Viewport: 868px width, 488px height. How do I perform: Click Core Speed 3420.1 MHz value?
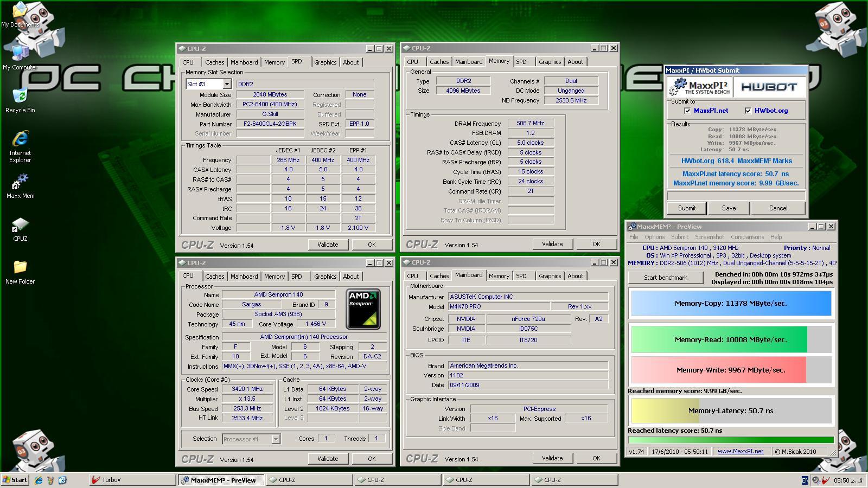click(x=247, y=389)
